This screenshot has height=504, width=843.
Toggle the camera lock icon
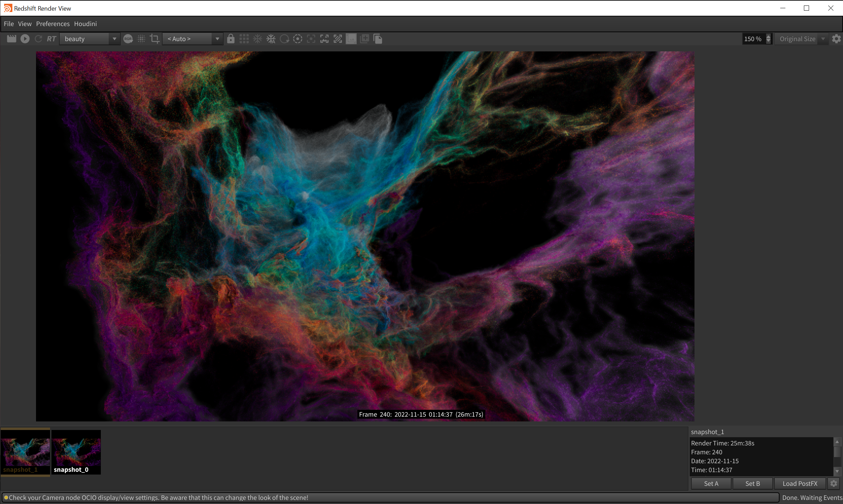click(x=231, y=39)
